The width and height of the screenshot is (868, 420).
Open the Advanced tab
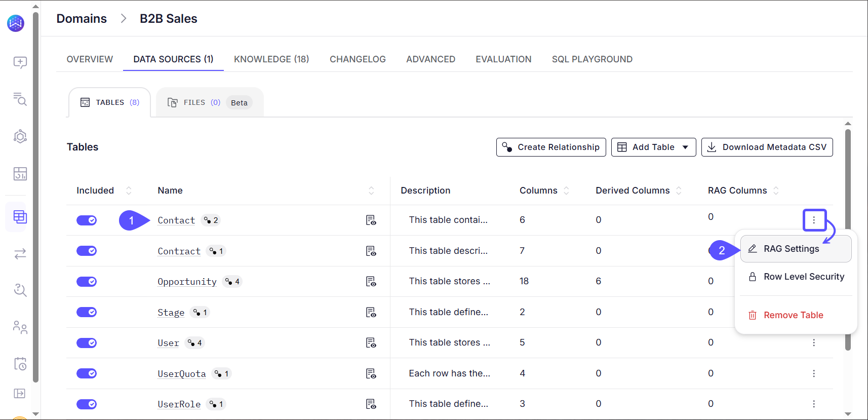(x=430, y=59)
